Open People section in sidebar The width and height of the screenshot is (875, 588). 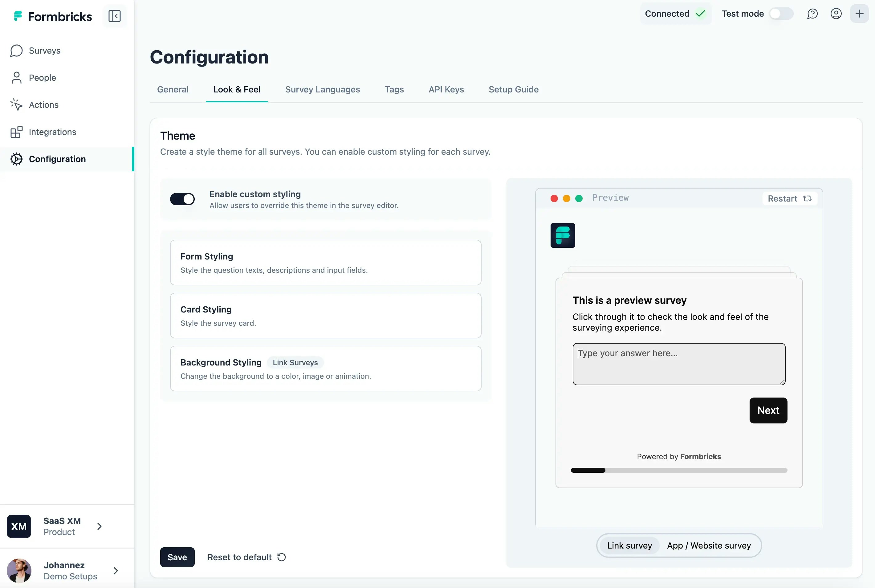42,78
